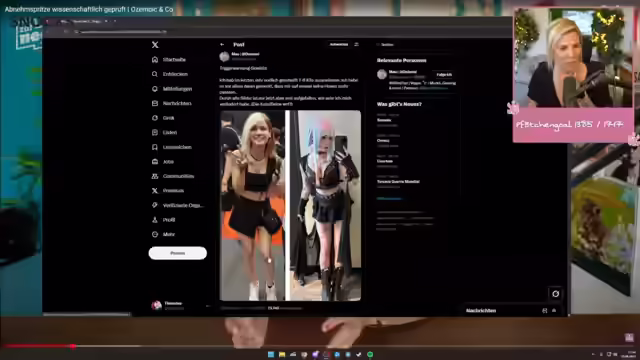Open Mitteilungen bell icon
This screenshot has width=640, height=360.
click(x=155, y=89)
